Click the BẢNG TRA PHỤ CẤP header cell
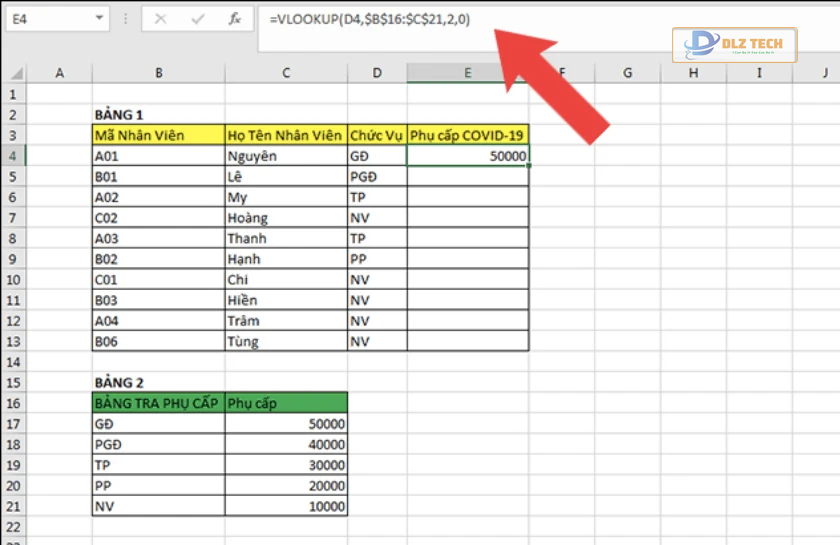The height and width of the screenshot is (545, 840). tap(159, 403)
